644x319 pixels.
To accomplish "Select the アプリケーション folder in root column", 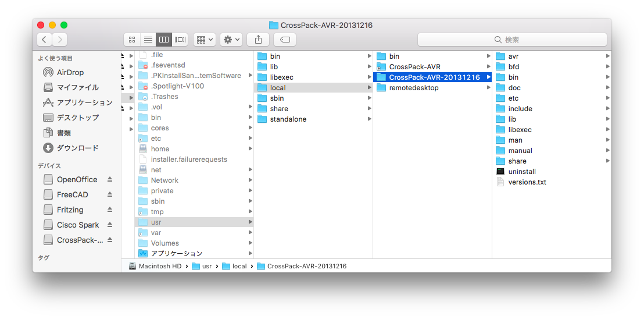I will point(194,253).
